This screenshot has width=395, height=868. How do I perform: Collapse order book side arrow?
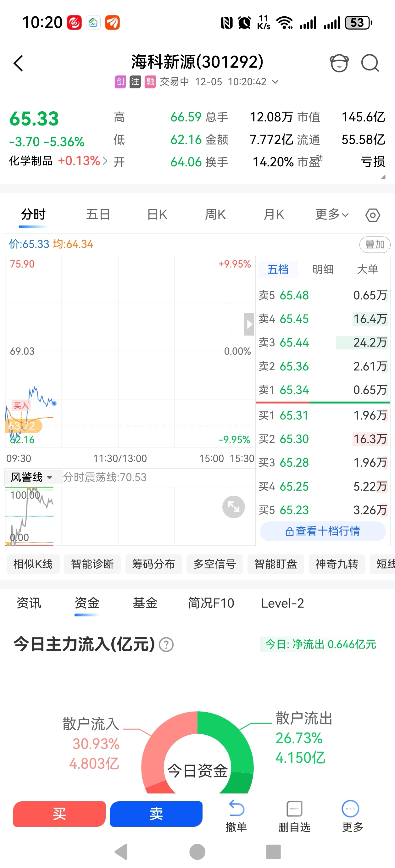tap(249, 324)
